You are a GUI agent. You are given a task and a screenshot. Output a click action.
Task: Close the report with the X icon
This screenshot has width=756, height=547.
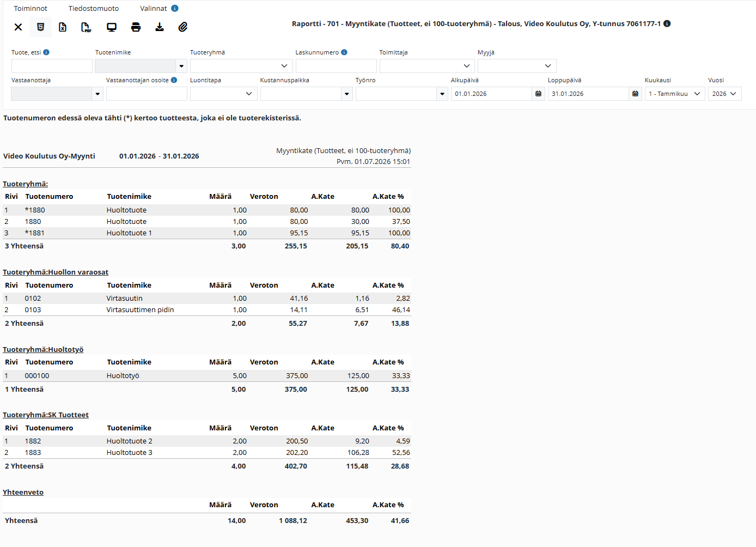pos(18,27)
